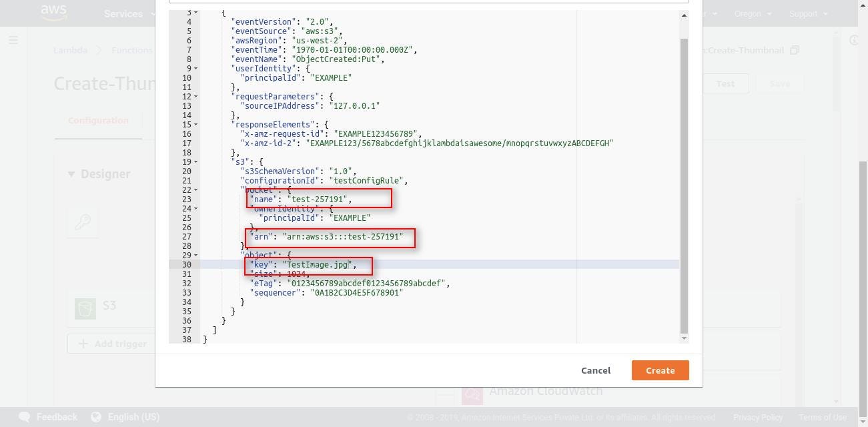
Task: Click the hamburger navigation icon on the left
Action: (x=13, y=40)
